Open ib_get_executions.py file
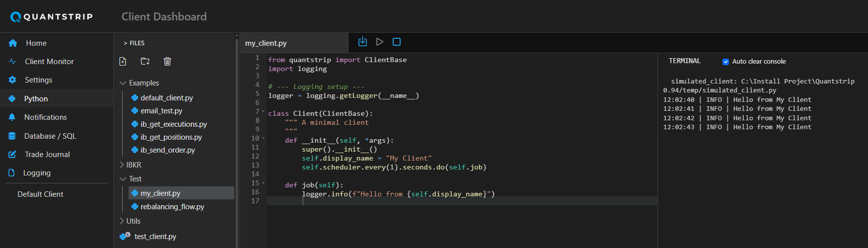Screen dimensions: 868x248 click(173, 124)
